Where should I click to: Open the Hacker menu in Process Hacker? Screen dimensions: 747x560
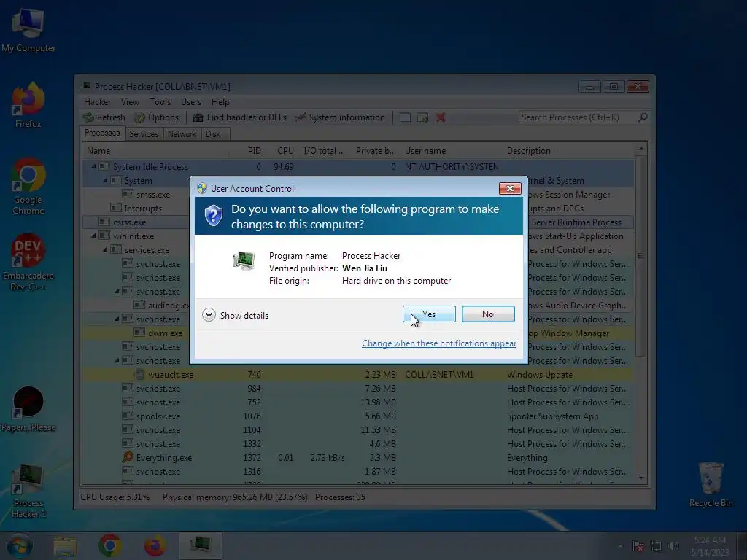click(x=97, y=102)
